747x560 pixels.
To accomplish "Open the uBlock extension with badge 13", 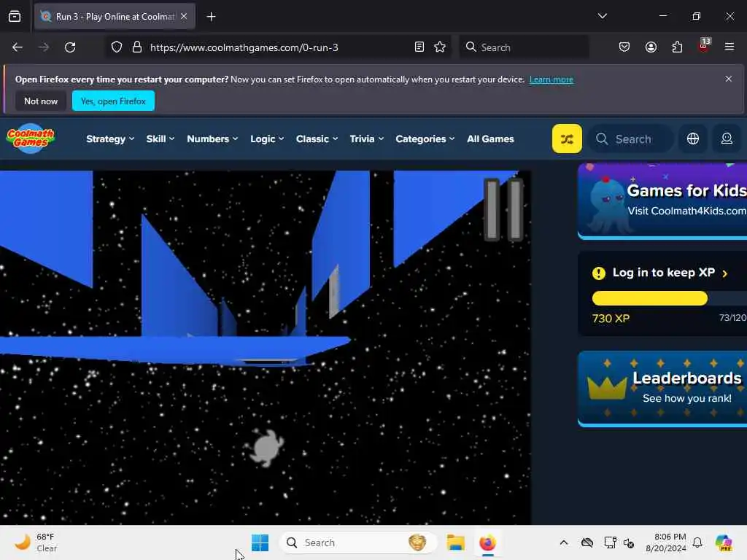I will click(x=704, y=46).
